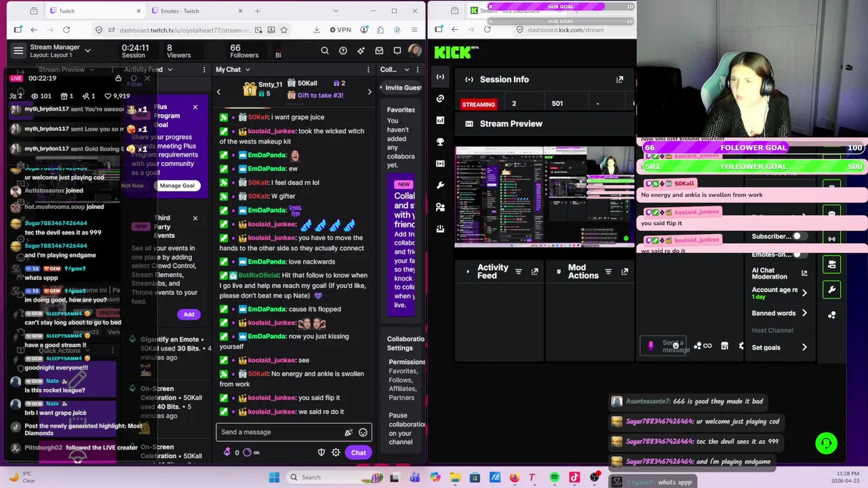868x488 pixels.
Task: Show previous gift leaderboard entry arrow
Action: [x=218, y=91]
